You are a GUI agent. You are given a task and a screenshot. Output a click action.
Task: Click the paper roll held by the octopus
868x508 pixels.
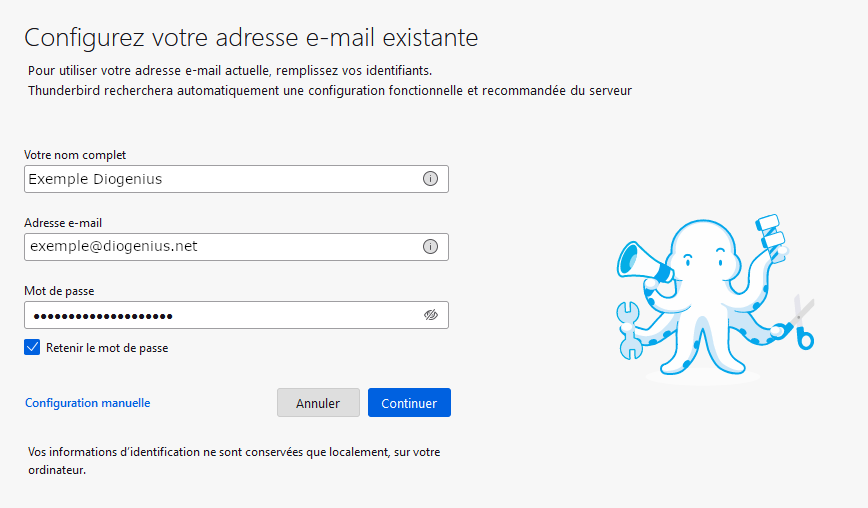click(771, 234)
